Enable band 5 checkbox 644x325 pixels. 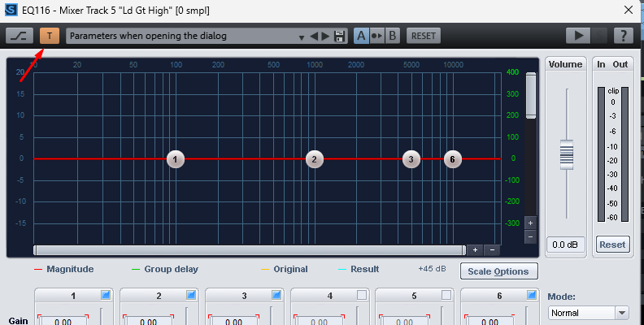(446, 295)
